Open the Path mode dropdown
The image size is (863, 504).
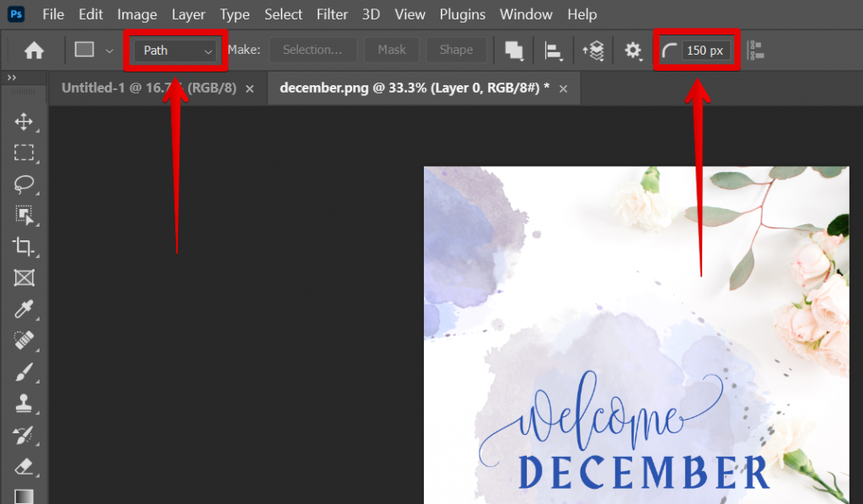(174, 50)
